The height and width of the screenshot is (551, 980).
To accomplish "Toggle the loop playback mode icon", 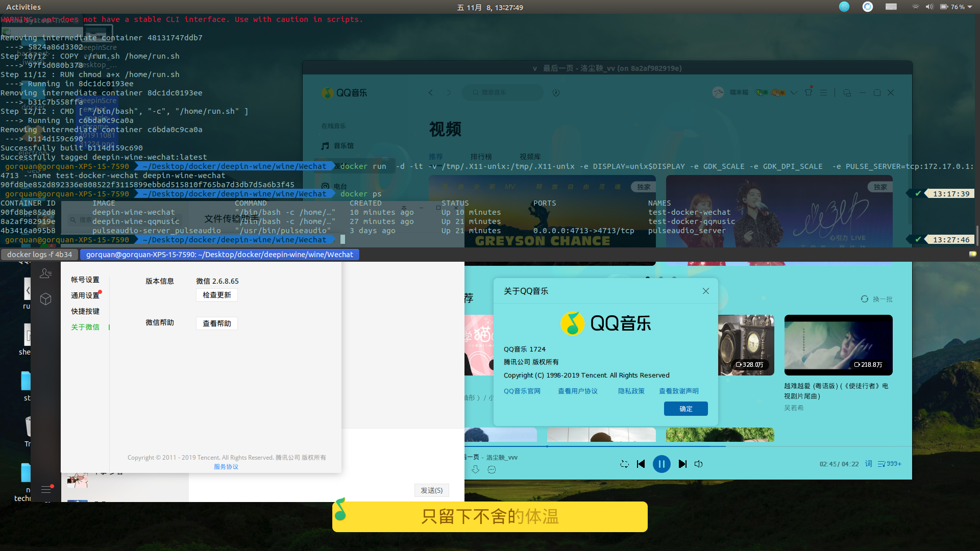I will tap(624, 464).
